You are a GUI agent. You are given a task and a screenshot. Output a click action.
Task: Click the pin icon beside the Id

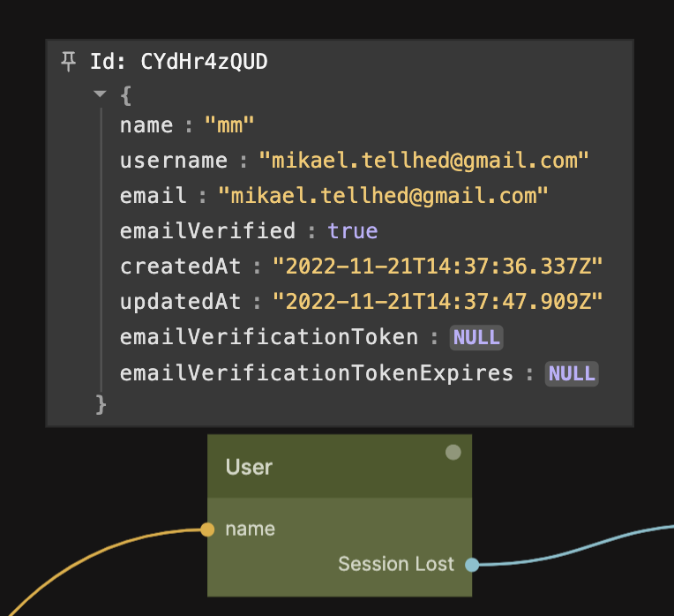pyautogui.click(x=68, y=61)
